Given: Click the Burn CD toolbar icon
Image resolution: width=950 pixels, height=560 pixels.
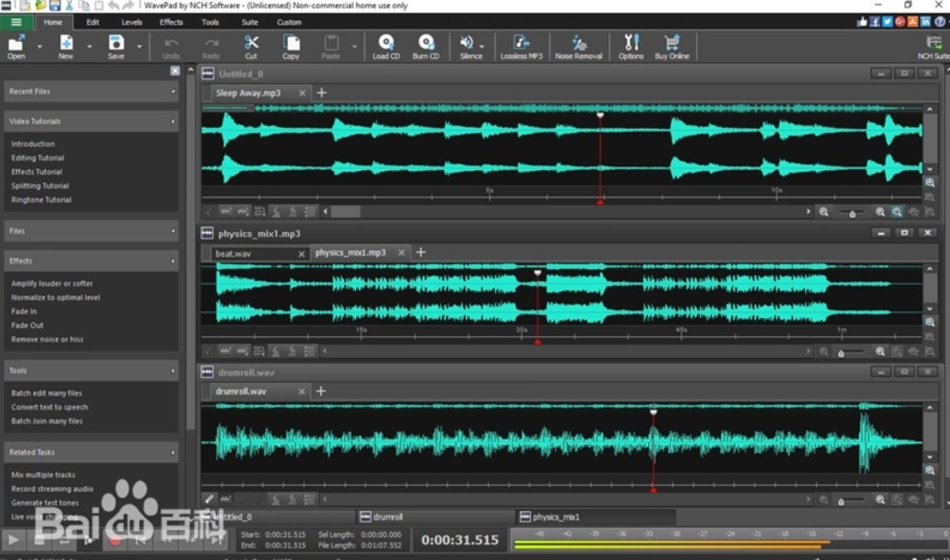Looking at the screenshot, I should point(426,44).
